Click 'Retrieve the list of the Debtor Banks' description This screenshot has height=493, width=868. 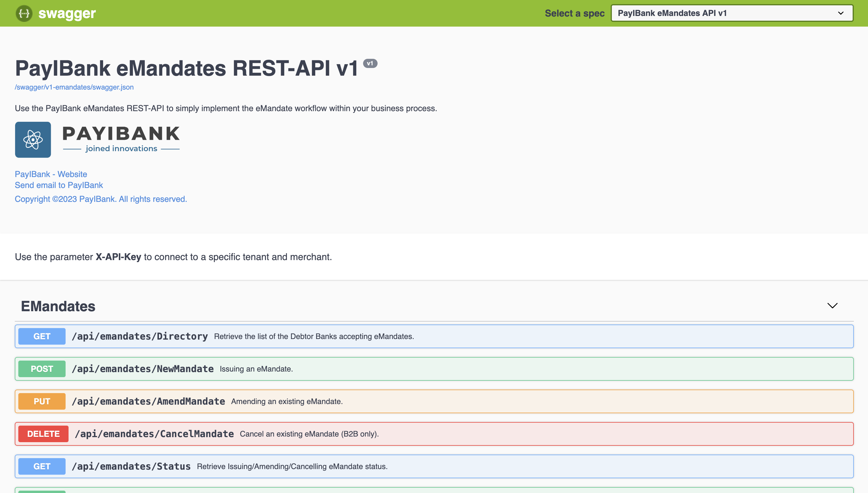coord(314,336)
